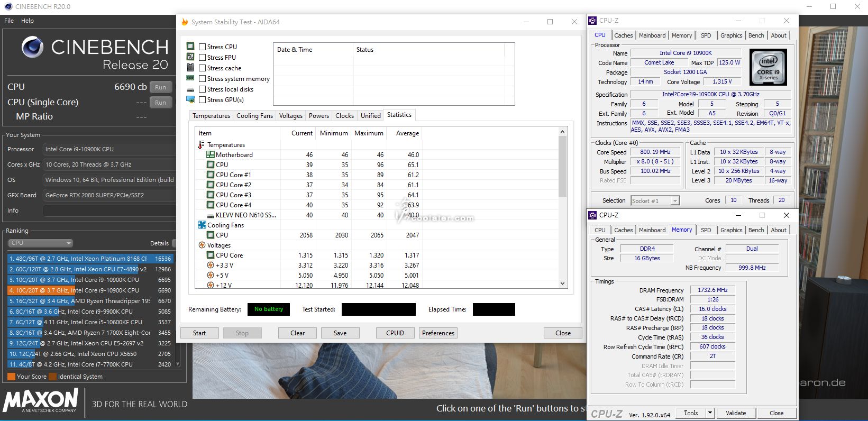
Task: Click the lower CPU-Z Memory window title icon
Action: [x=592, y=215]
